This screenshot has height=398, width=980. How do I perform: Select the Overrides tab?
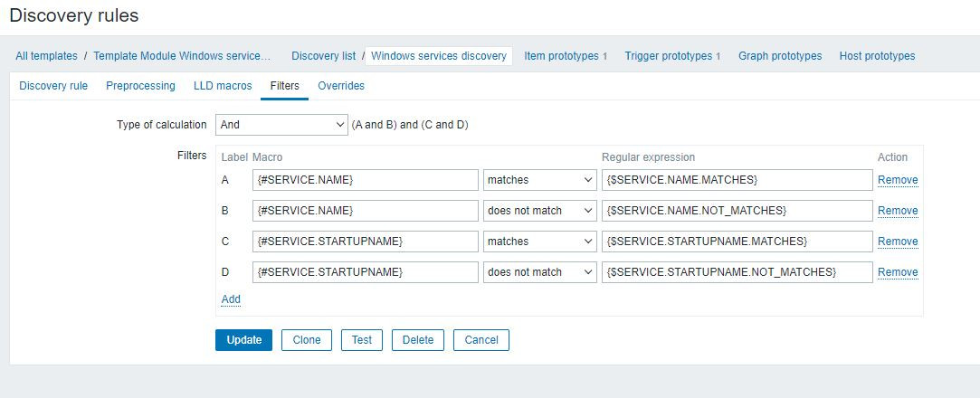pos(341,86)
